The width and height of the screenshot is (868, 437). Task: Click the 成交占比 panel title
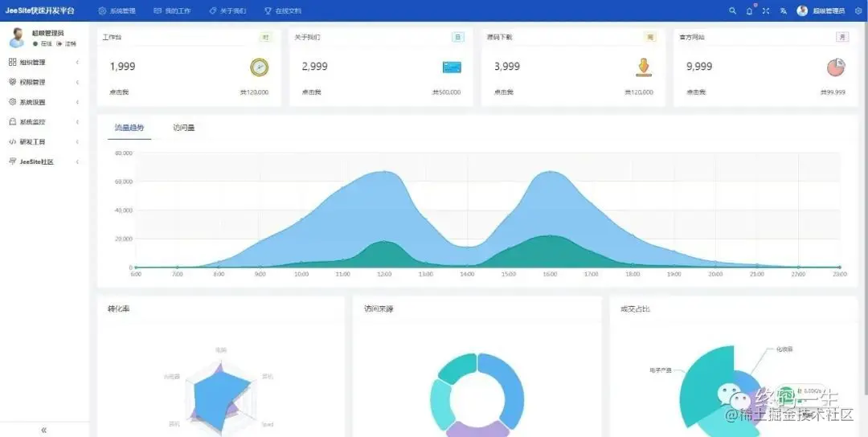[x=636, y=308]
